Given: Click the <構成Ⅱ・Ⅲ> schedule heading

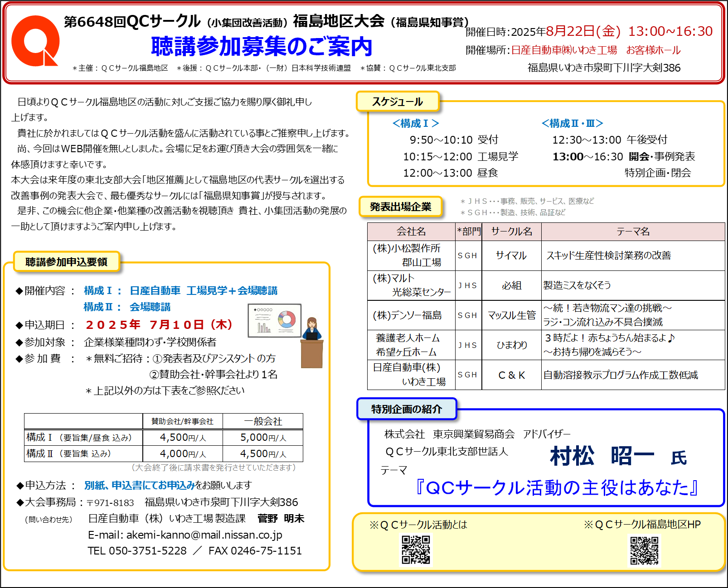Looking at the screenshot, I should tap(572, 123).
